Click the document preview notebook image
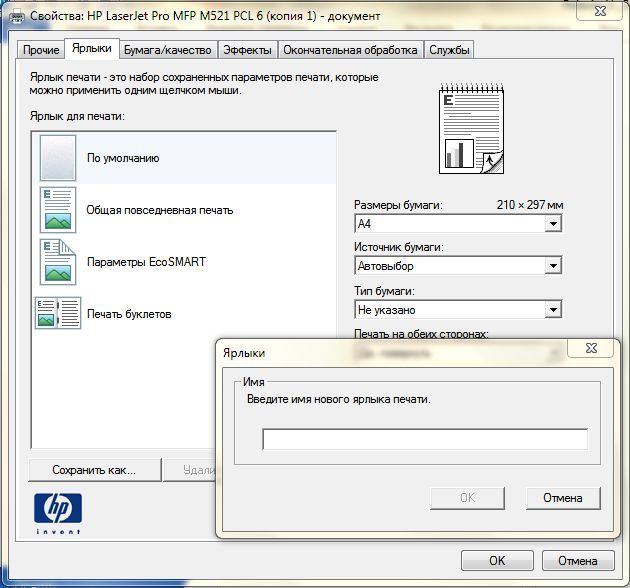The image size is (630, 588). pyautogui.click(x=471, y=129)
